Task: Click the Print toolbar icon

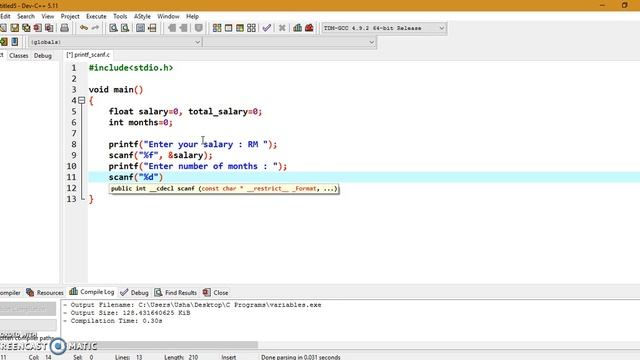Action: click(64, 28)
